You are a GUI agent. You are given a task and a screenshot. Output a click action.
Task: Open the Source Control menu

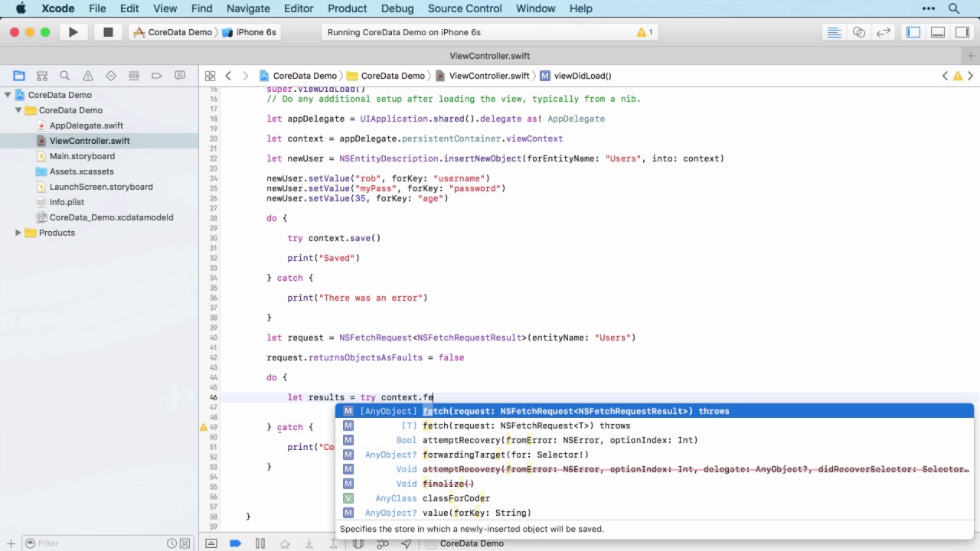pyautogui.click(x=465, y=8)
